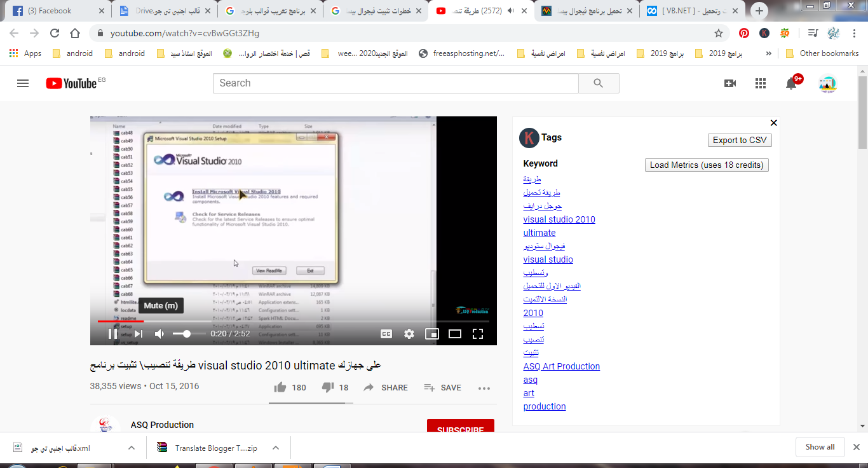Open the Keywords Everywhere K extension
This screenshot has width=868, height=468.
(x=764, y=33)
